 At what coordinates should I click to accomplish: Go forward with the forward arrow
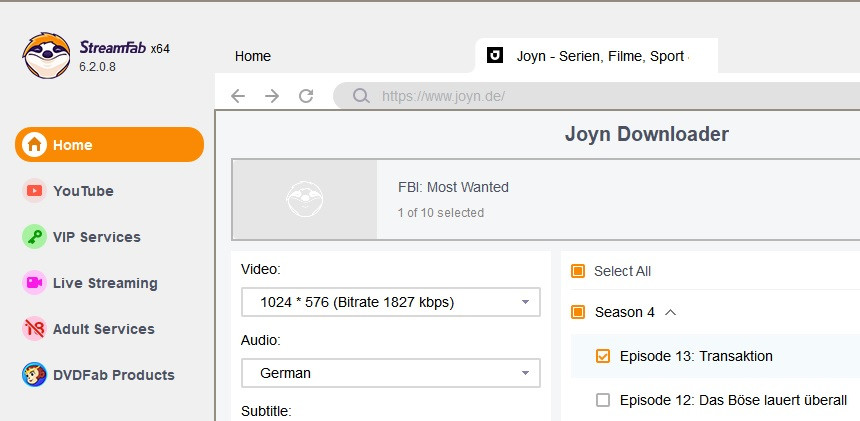coord(272,96)
